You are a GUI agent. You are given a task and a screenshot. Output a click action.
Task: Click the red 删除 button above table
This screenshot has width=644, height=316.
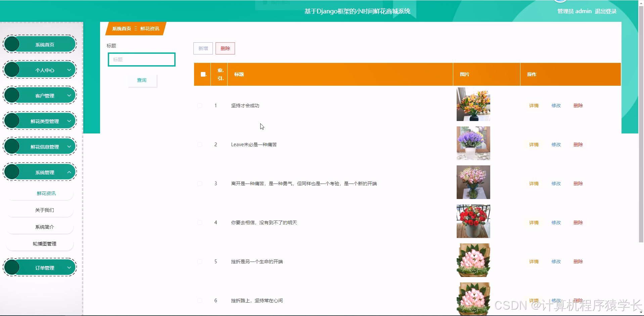click(225, 48)
